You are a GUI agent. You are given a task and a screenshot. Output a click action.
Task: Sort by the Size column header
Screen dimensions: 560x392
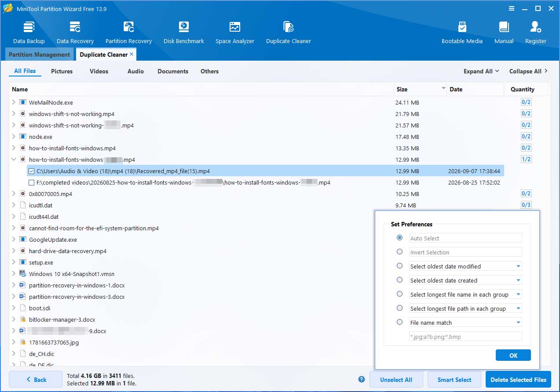coord(420,89)
